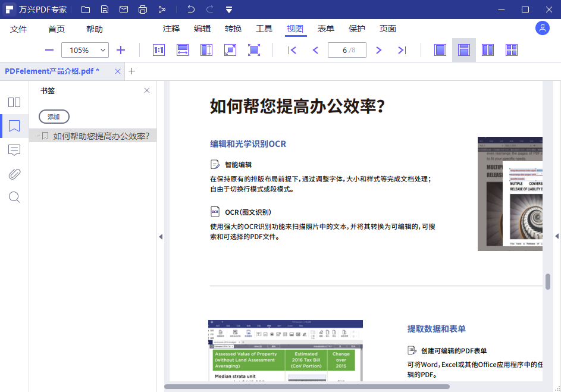Switch to two-page side-by-side layout
The image size is (561, 392).
point(487,50)
